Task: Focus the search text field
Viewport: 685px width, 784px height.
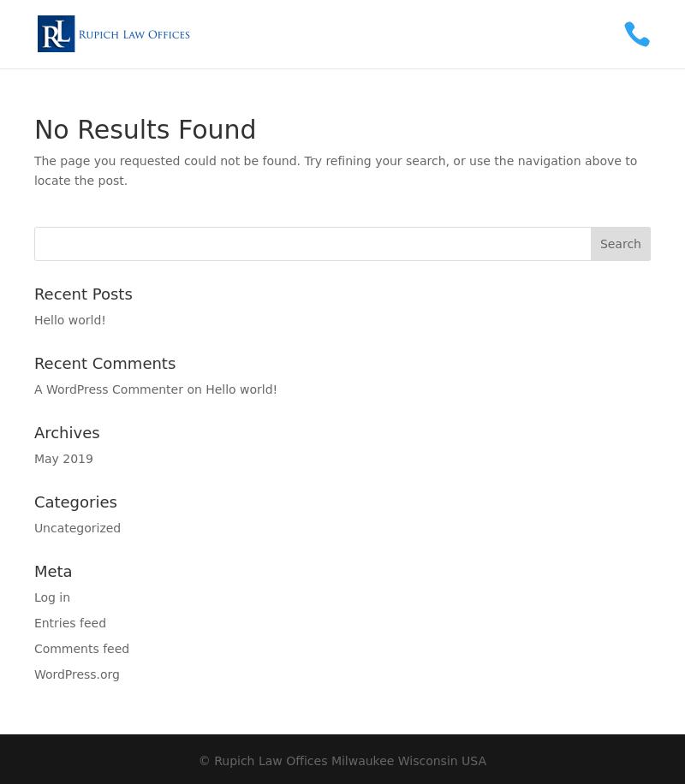Action: point(313,244)
